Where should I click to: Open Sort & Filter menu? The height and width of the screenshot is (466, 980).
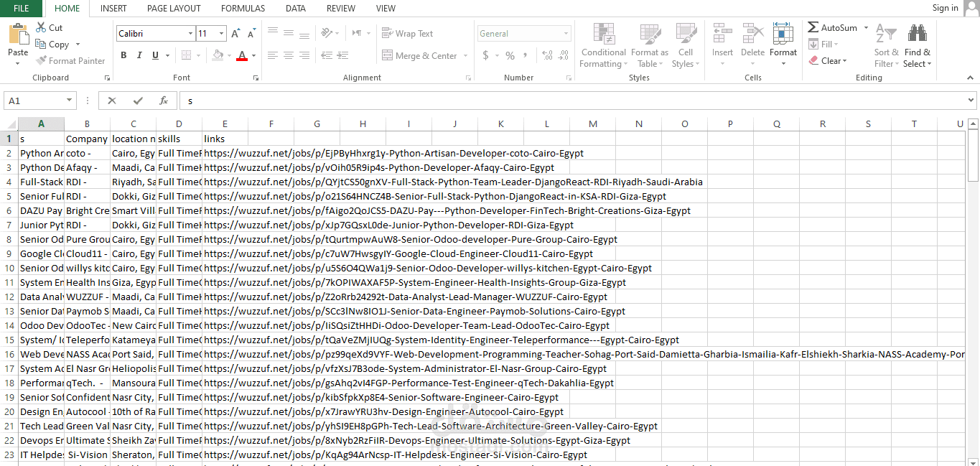click(886, 45)
